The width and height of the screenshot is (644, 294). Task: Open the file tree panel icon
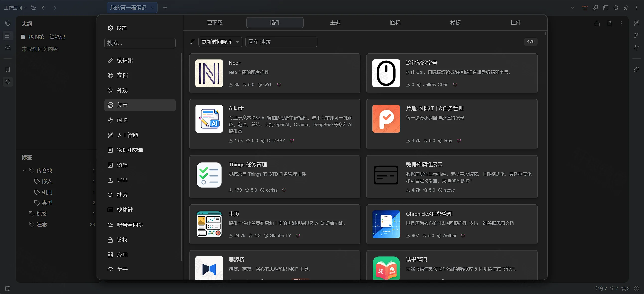[x=8, y=23]
